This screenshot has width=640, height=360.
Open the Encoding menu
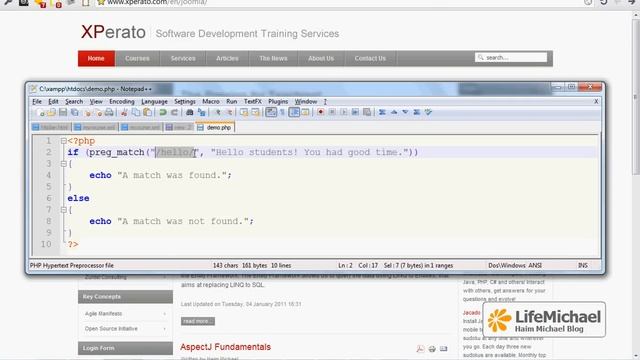click(122, 102)
